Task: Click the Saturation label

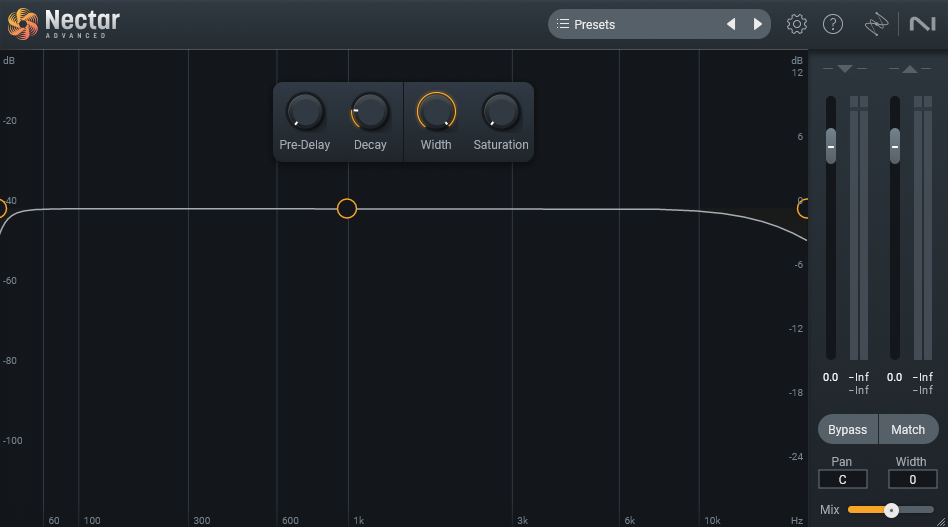Action: pyautogui.click(x=501, y=145)
